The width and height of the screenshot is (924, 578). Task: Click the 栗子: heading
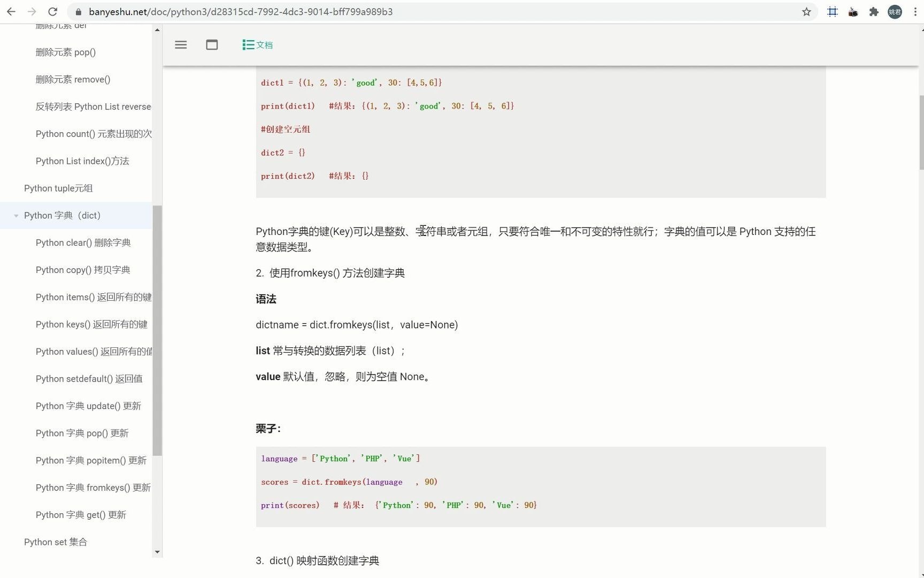(268, 429)
